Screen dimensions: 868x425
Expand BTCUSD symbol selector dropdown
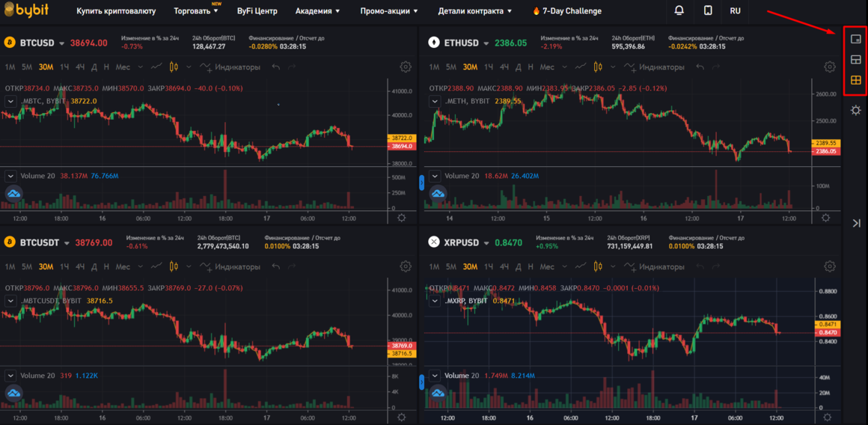click(x=62, y=43)
